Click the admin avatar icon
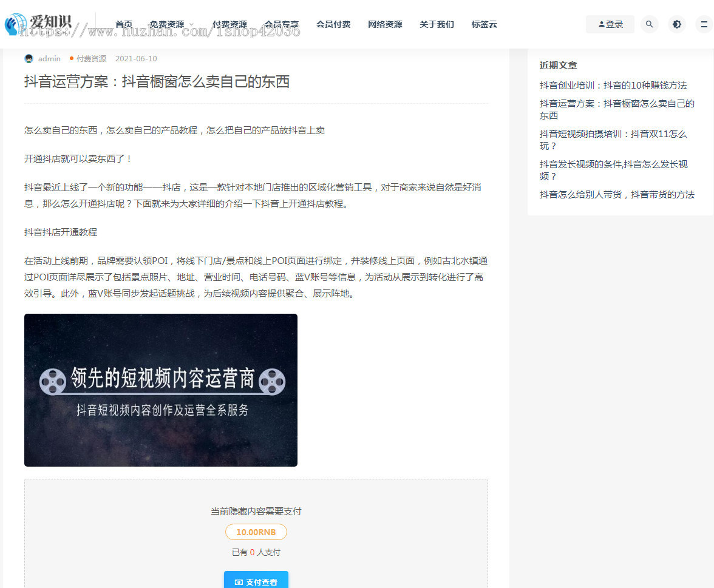Screen dimensions: 714x588 click(29, 59)
